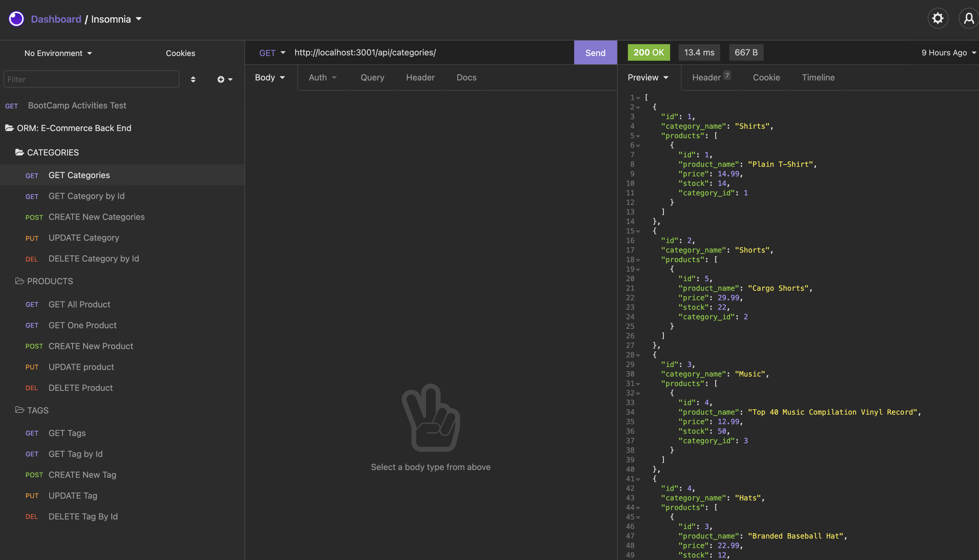
Task: Click the Send button
Action: (x=595, y=52)
